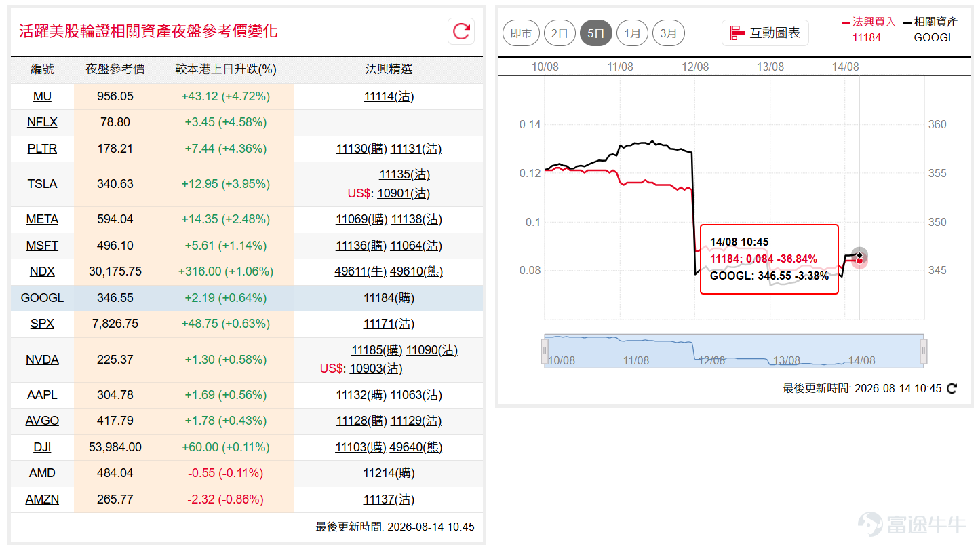Open warrant 11129 put for AVGO
Screen dimensions: 980x549
(416, 421)
